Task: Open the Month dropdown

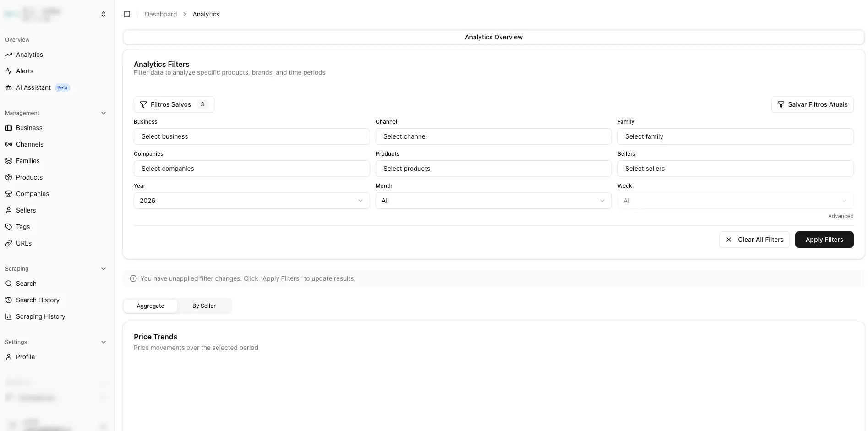Action: point(493,201)
